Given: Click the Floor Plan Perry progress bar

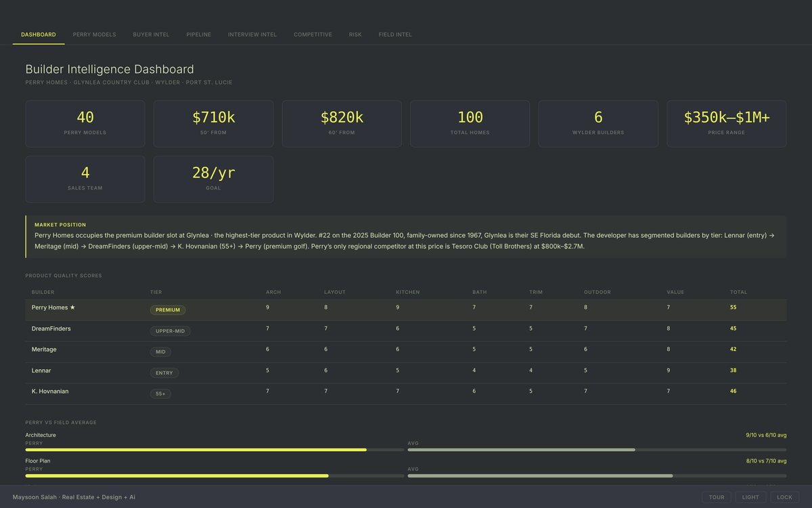Looking at the screenshot, I should (215, 475).
